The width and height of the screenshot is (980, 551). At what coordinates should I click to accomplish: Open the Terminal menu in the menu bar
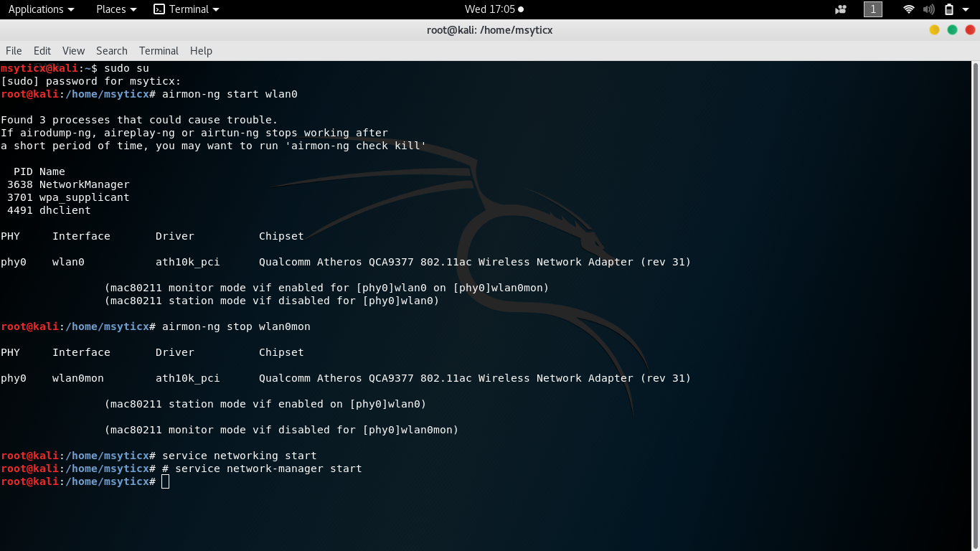click(158, 51)
